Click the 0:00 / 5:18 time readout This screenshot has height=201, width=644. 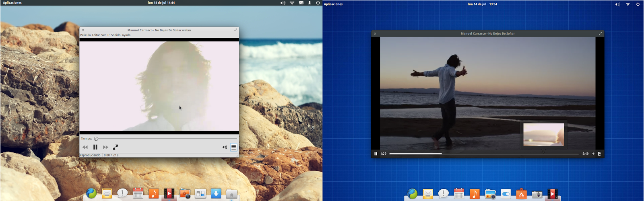point(111,155)
